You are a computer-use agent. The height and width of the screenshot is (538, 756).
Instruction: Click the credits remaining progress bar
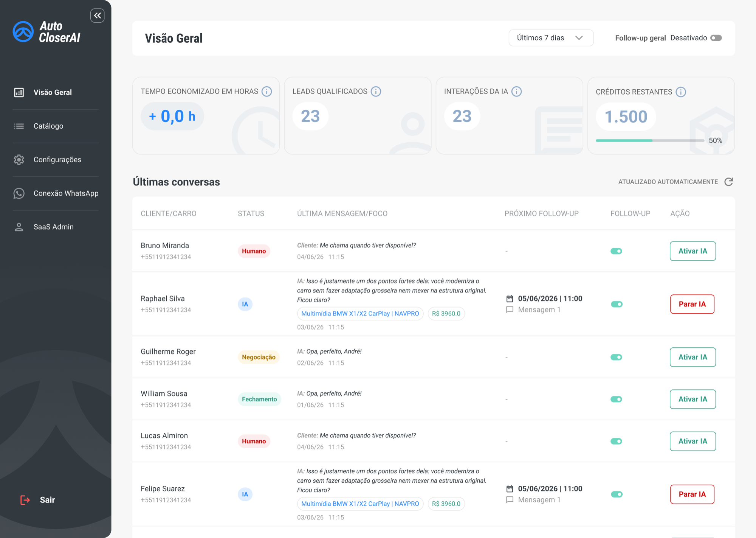[x=650, y=140]
